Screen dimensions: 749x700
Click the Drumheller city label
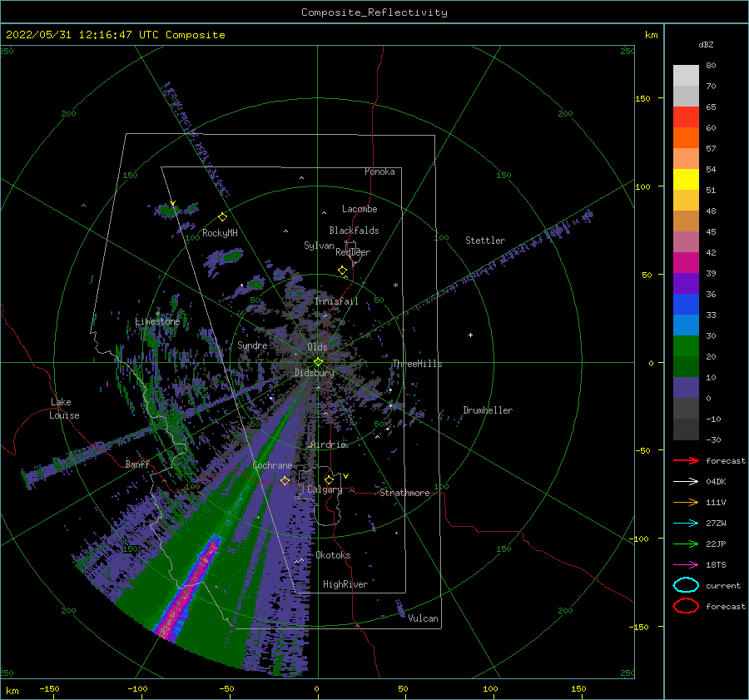488,410
